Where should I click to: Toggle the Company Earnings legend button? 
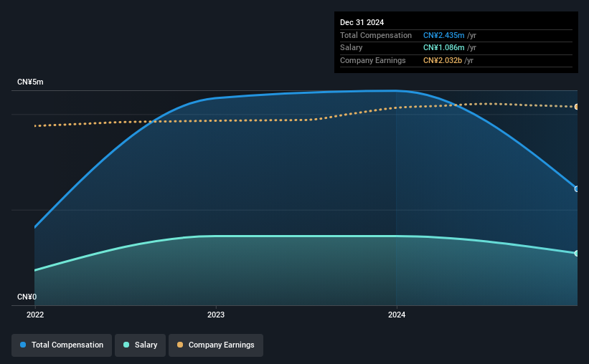click(x=216, y=345)
